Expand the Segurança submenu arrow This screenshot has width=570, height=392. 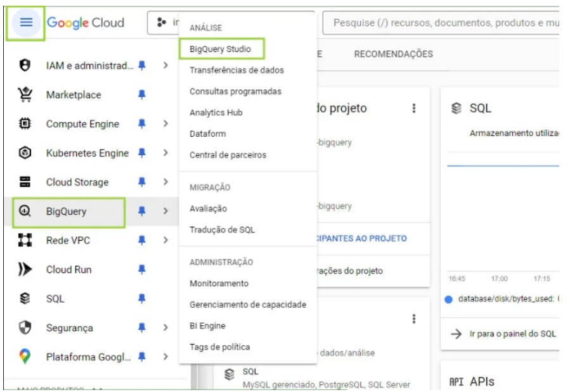(x=165, y=327)
